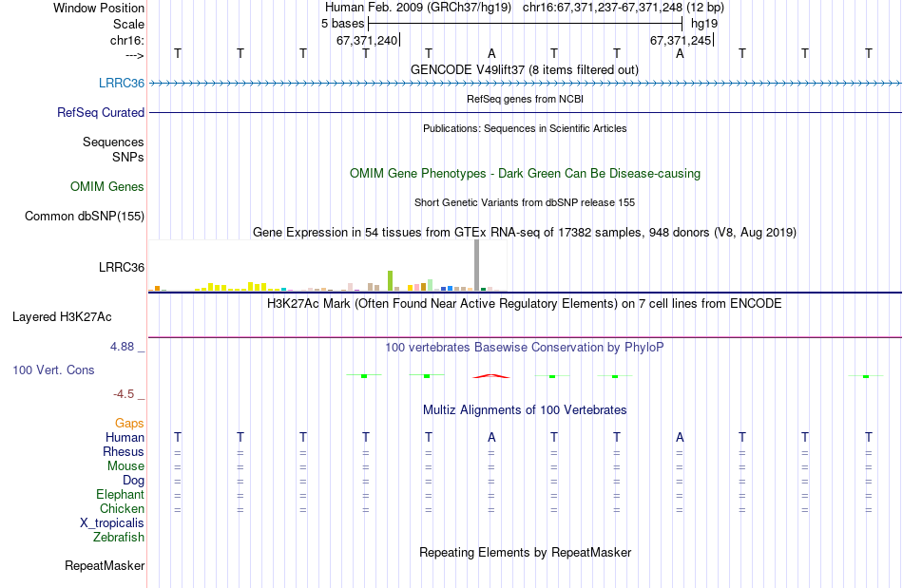Select the Layered H3K27Ac track label

click(x=62, y=316)
